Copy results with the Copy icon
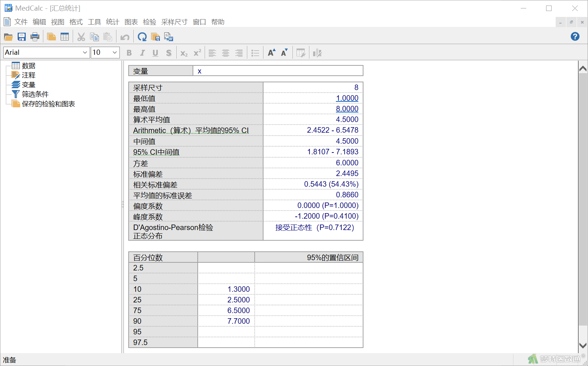The height and width of the screenshot is (366, 588). click(x=94, y=37)
